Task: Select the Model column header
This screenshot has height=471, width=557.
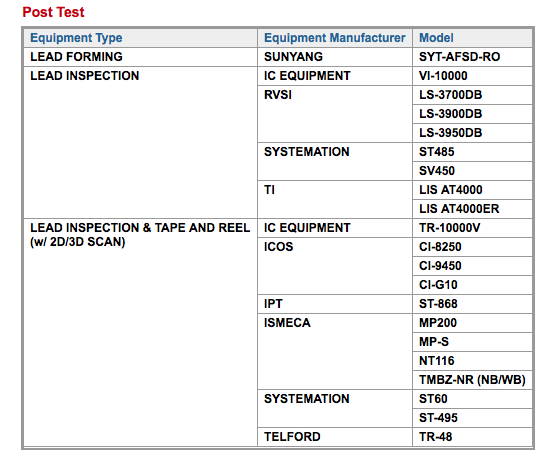Action: pyautogui.click(x=472, y=38)
